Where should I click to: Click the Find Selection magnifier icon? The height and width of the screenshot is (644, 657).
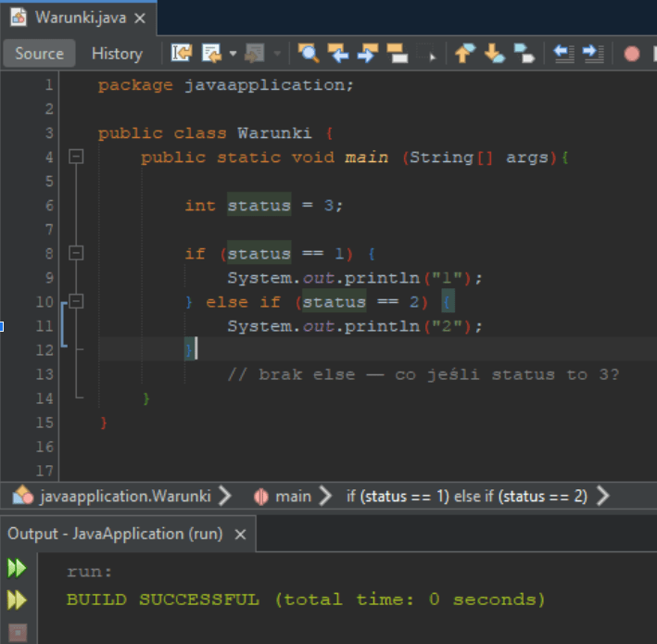308,54
